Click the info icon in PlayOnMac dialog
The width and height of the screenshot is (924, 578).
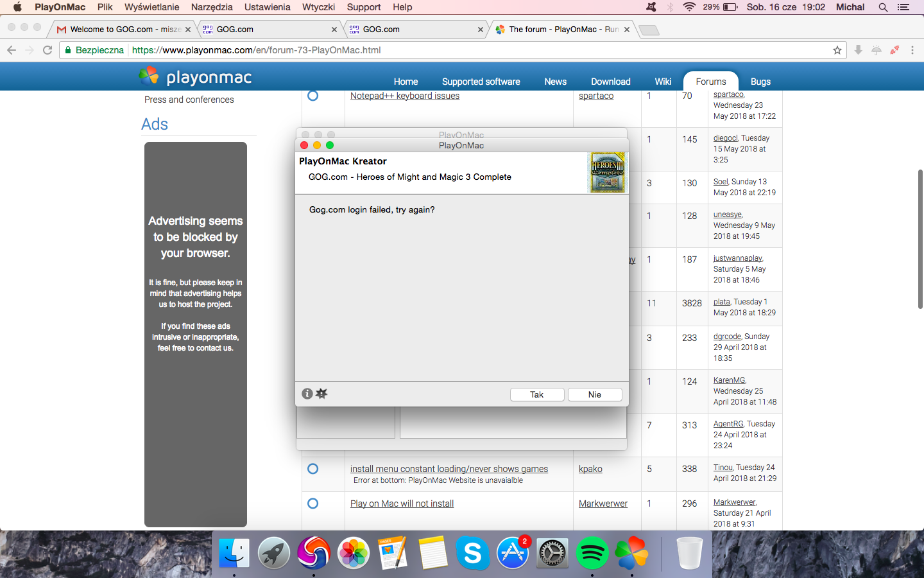point(307,394)
